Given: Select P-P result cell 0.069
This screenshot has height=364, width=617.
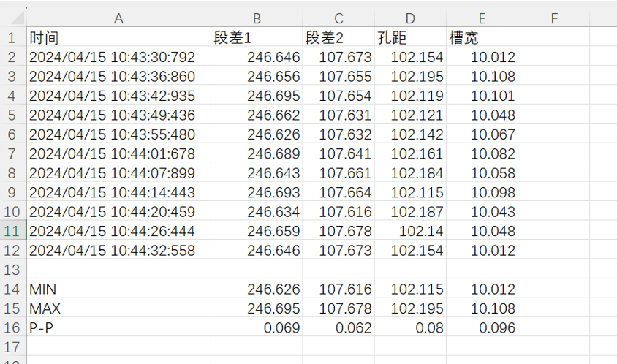Looking at the screenshot, I should (257, 327).
